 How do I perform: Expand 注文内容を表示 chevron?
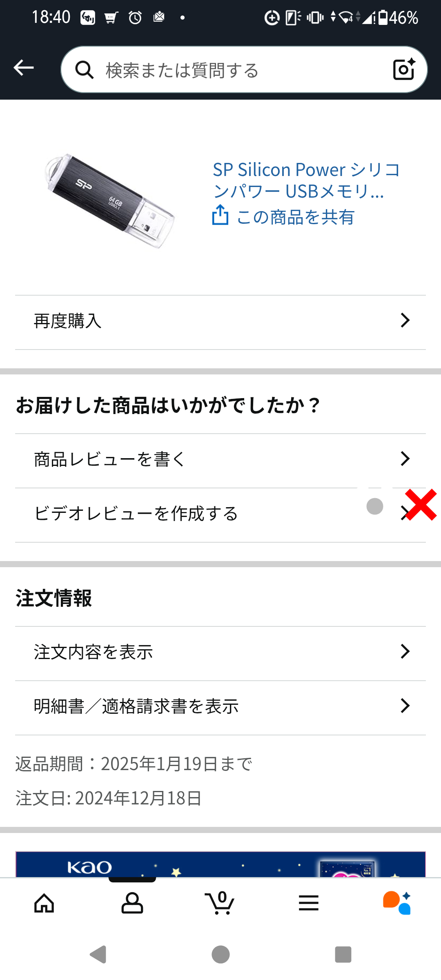405,652
